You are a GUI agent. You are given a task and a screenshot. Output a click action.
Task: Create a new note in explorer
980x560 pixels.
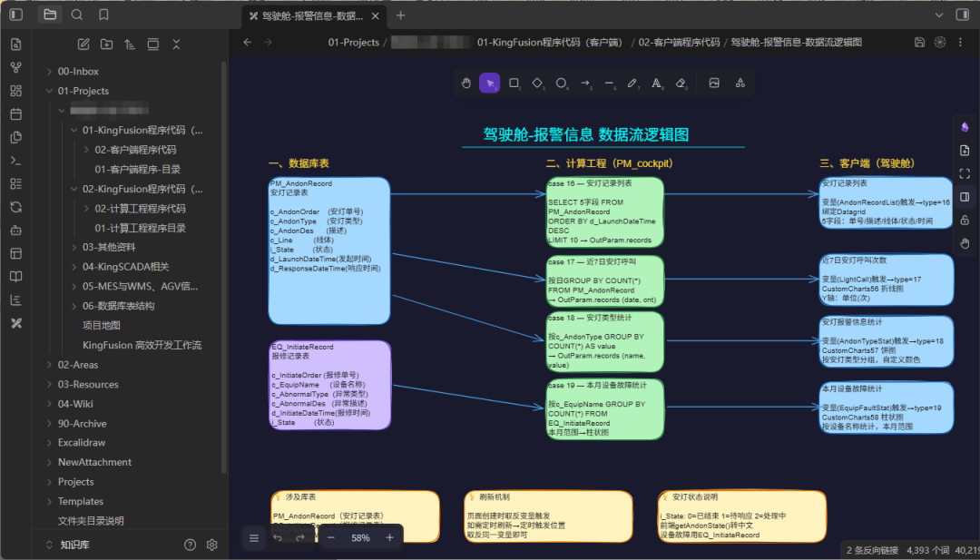click(83, 44)
